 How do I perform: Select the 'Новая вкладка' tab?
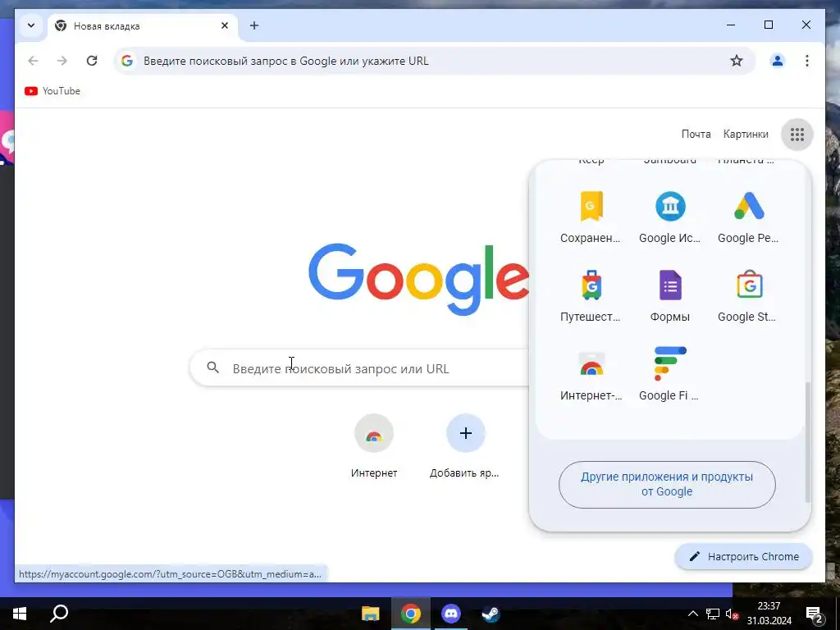tap(143, 25)
